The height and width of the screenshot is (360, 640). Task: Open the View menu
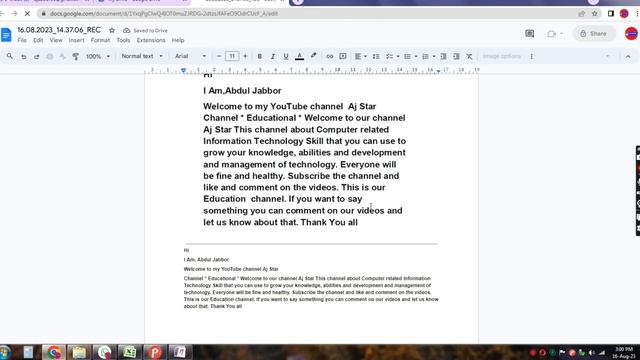56,40
